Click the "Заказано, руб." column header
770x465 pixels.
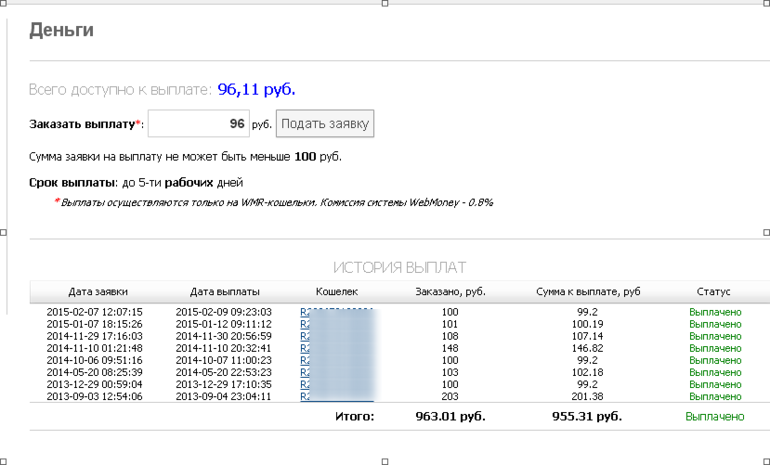point(449,292)
